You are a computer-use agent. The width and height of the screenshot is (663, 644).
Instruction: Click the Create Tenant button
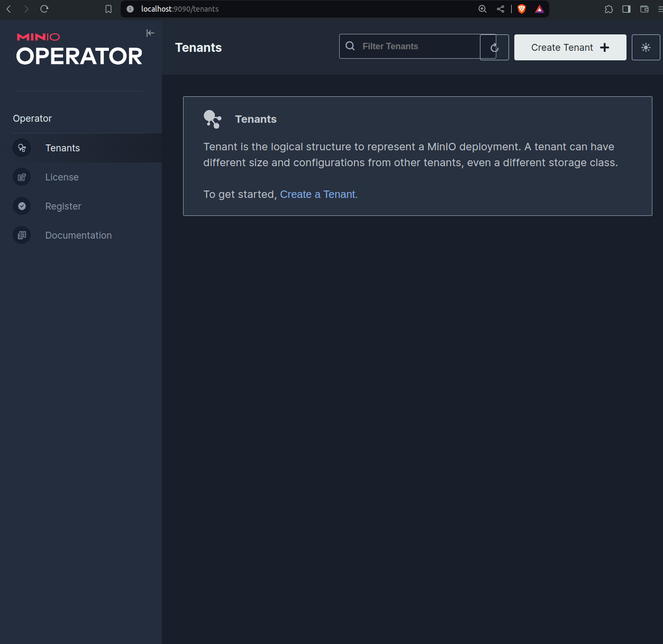[570, 48]
